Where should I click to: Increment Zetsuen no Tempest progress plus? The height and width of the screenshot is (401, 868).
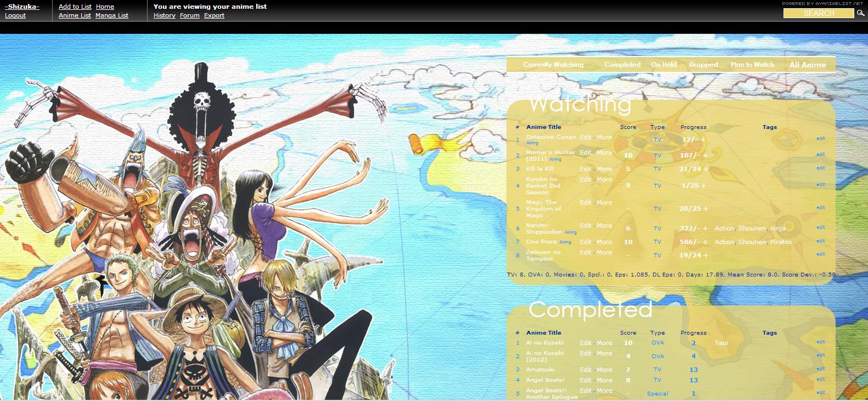tap(706, 255)
